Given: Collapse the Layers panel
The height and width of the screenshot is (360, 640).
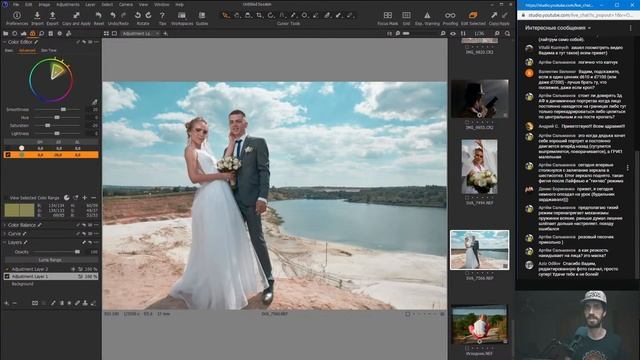Looking at the screenshot, I should (4, 242).
